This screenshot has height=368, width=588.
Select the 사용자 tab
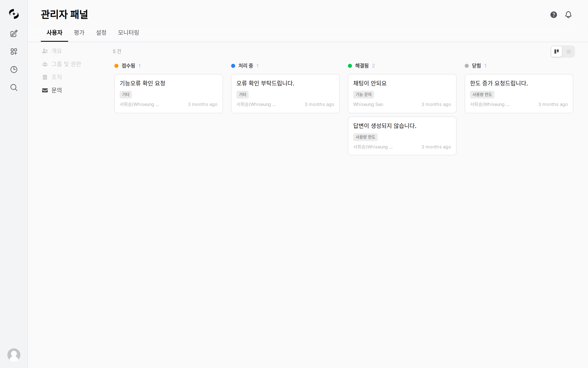point(55,32)
